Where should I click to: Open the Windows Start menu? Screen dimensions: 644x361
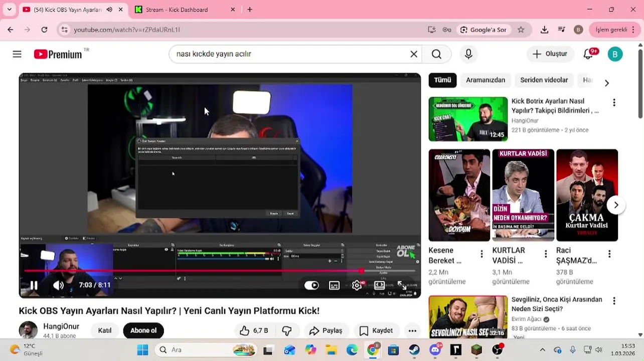click(x=143, y=350)
